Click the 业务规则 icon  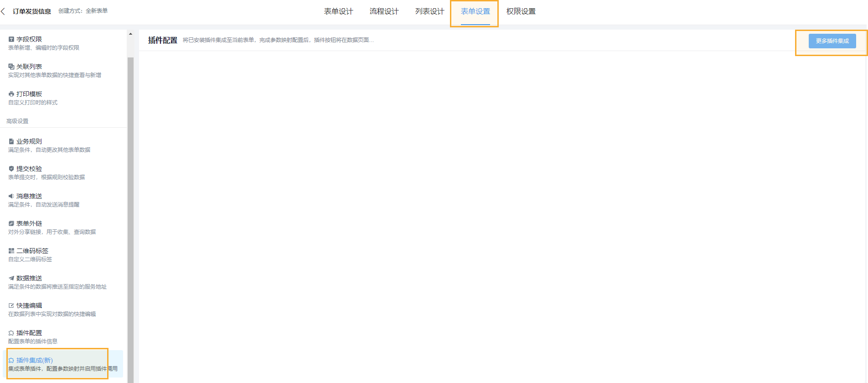11,141
